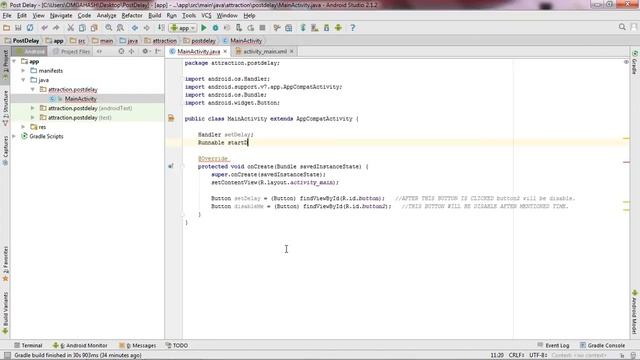The width and height of the screenshot is (640, 360).
Task: Open the Navigate menu
Action: 61,16
